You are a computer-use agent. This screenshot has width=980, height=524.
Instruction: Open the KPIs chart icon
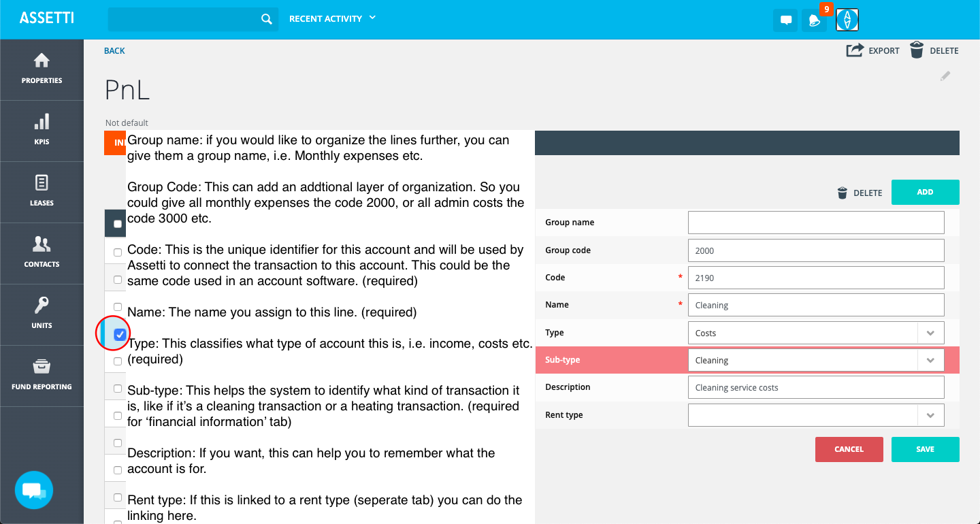[42, 131]
